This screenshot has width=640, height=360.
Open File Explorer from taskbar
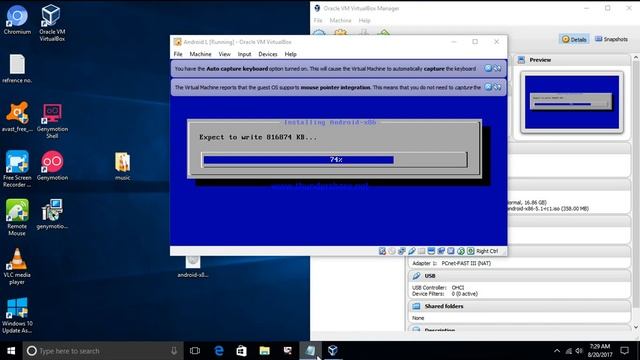(x=264, y=351)
